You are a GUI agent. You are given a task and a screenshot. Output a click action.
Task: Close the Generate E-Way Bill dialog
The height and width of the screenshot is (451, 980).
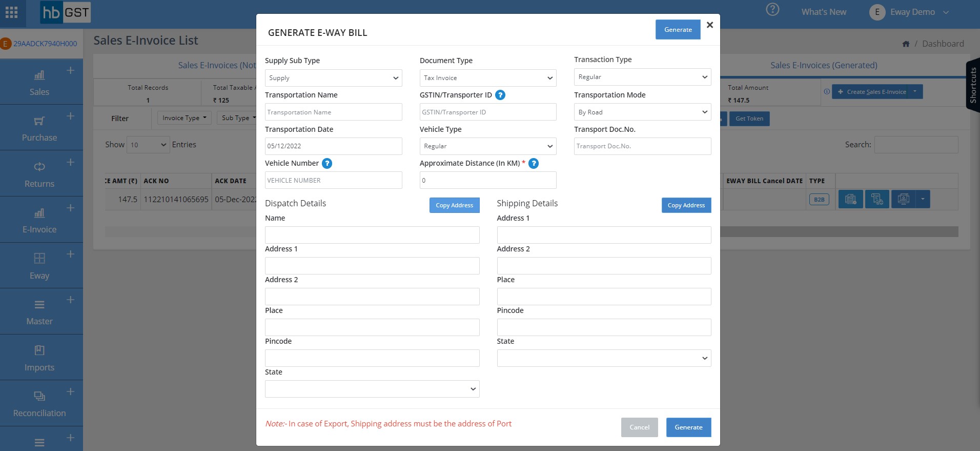pyautogui.click(x=710, y=25)
